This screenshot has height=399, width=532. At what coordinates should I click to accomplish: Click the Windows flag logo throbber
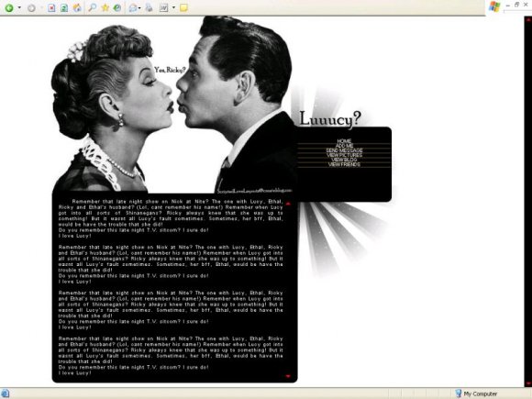[x=494, y=6]
